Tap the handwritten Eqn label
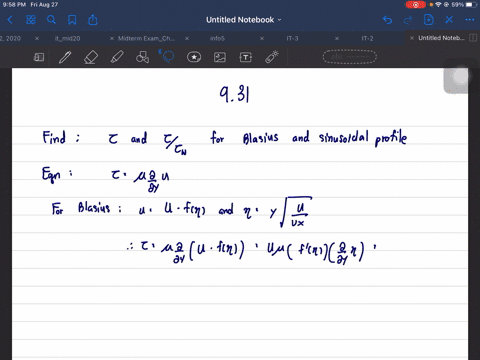Viewport: 480px width, 360px height. click(51, 175)
